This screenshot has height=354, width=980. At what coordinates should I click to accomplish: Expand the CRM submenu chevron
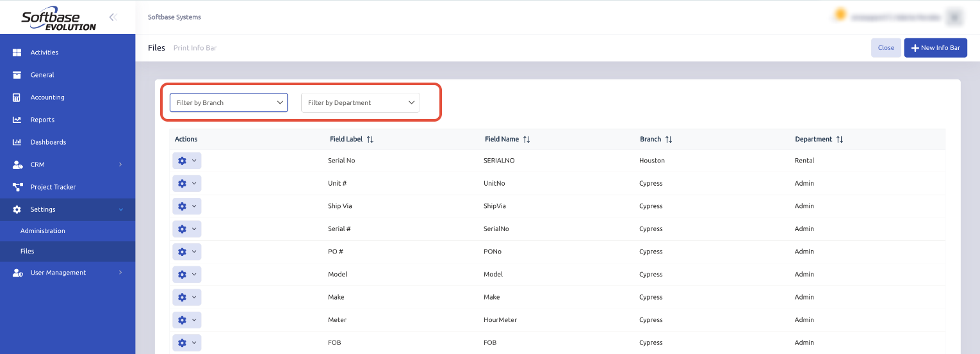click(x=120, y=165)
